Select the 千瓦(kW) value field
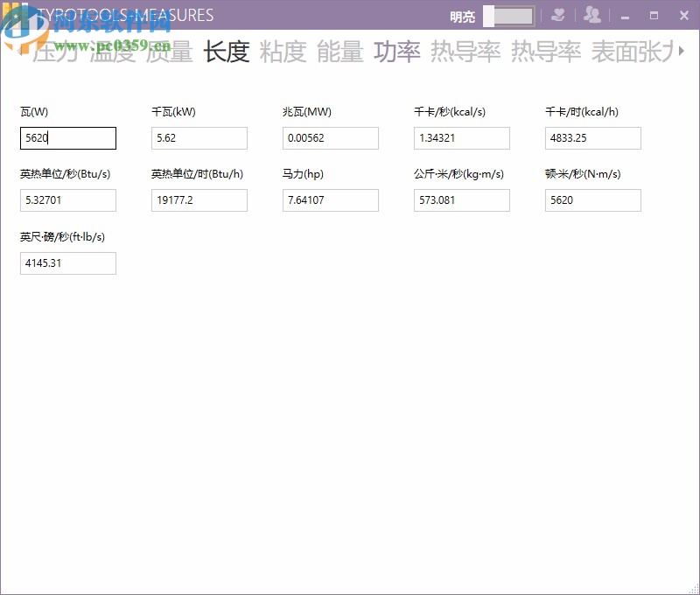This screenshot has width=700, height=595. 199,138
